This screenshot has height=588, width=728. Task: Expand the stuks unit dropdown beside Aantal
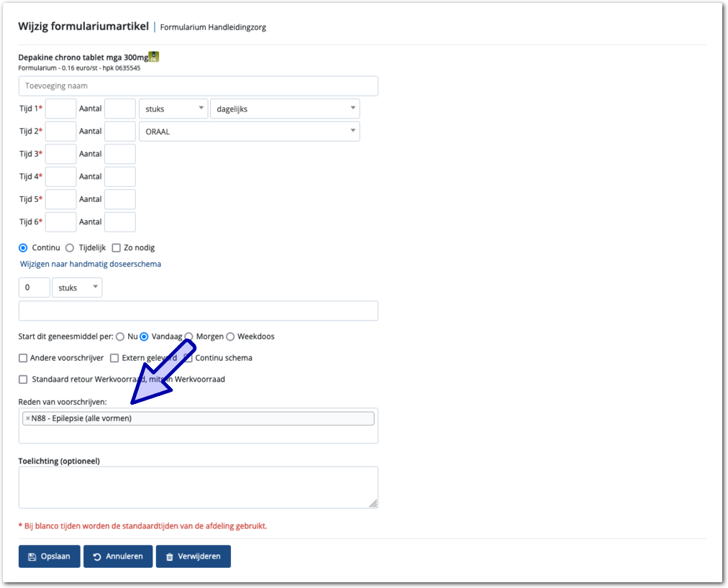click(x=173, y=109)
